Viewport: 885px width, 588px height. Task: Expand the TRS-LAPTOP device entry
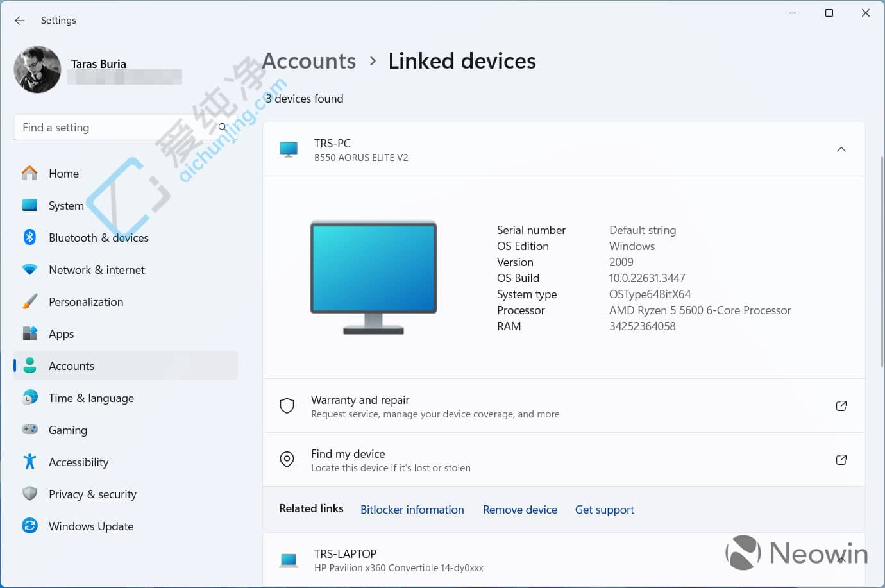(x=841, y=559)
